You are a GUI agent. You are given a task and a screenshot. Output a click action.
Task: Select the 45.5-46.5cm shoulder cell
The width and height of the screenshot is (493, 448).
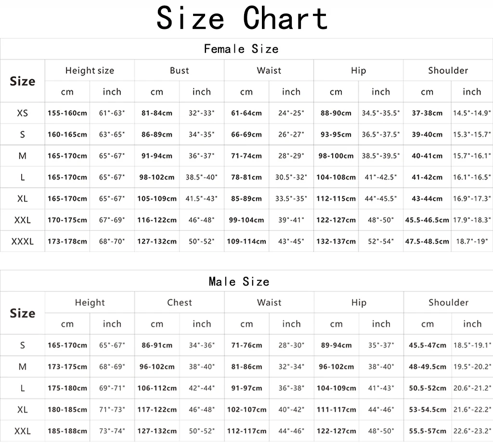coord(427,220)
